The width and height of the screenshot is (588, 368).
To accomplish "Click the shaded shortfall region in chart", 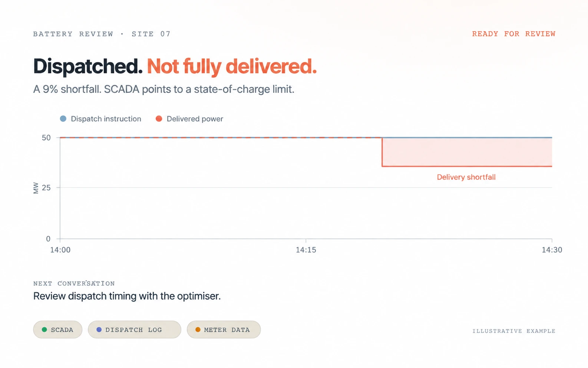I will 467,152.
